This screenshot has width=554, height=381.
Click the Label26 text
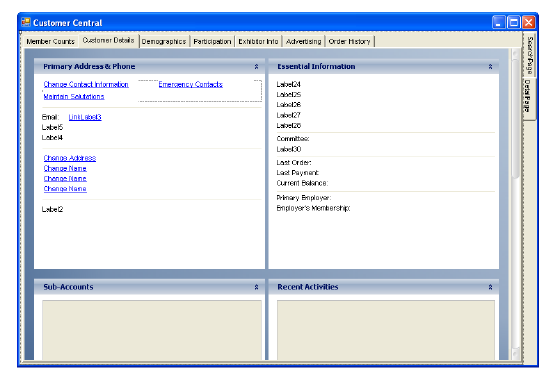(x=289, y=105)
